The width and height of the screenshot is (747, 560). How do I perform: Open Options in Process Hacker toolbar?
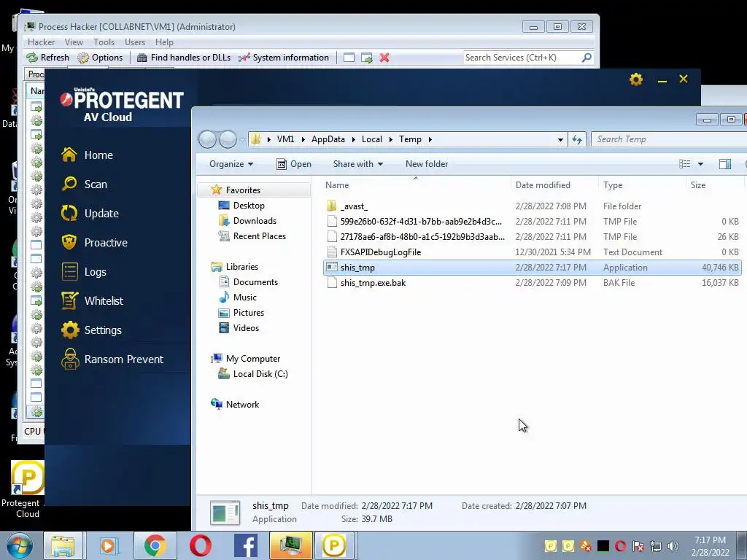100,58
